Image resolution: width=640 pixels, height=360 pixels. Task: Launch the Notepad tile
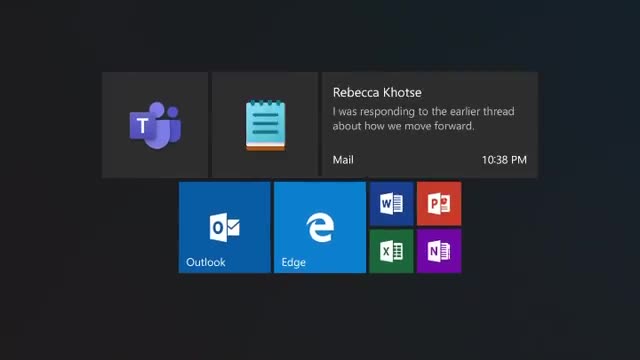(265, 125)
